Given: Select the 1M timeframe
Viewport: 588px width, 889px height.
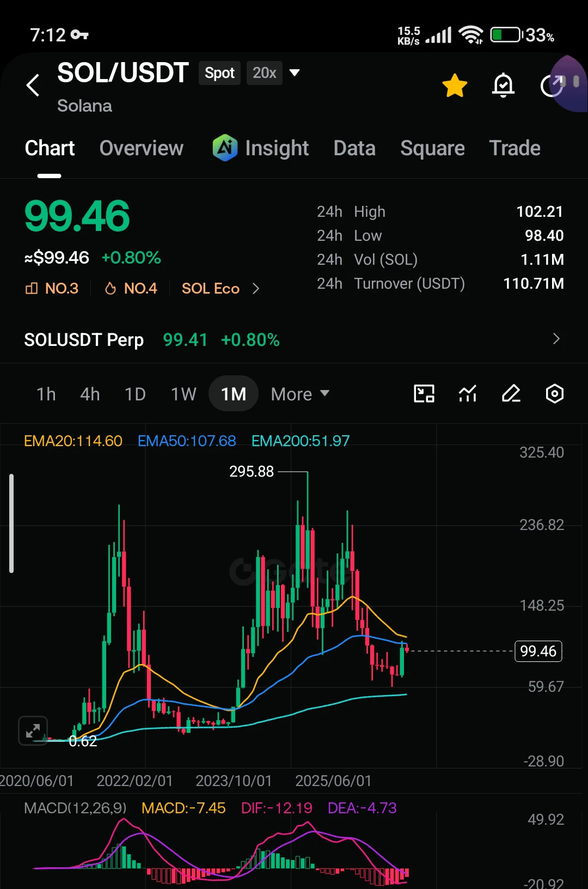Looking at the screenshot, I should 234,393.
